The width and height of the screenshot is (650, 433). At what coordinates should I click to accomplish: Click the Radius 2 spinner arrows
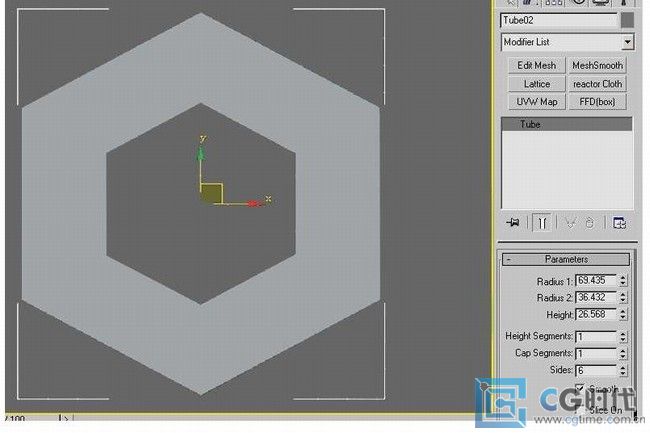coord(623,298)
